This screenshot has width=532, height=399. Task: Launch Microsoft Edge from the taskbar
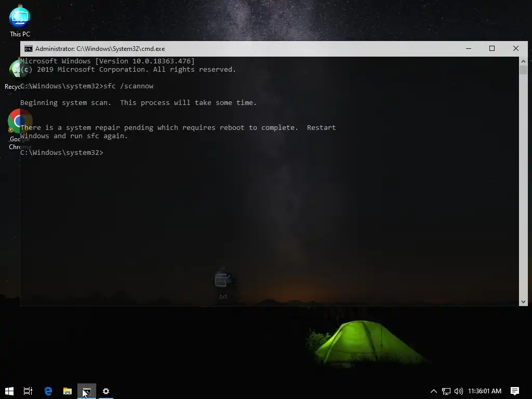pyautogui.click(x=48, y=391)
